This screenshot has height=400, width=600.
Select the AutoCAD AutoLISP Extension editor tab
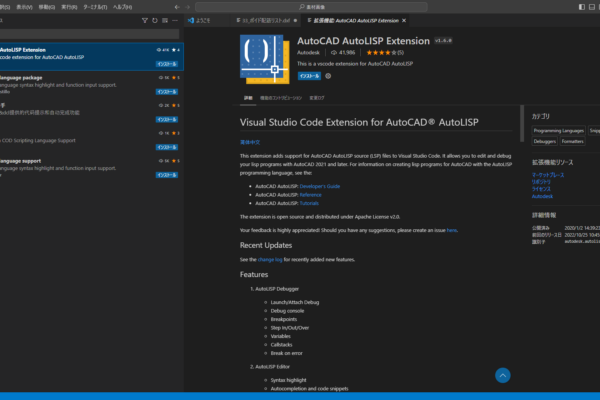[x=356, y=21]
